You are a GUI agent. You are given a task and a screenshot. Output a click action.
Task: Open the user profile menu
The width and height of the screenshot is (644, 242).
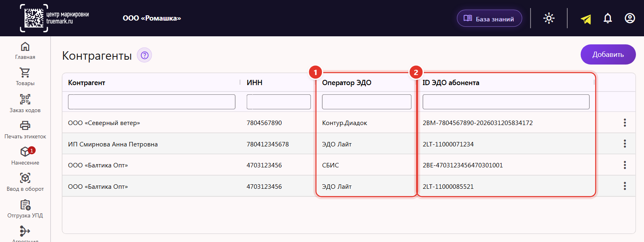(x=630, y=18)
